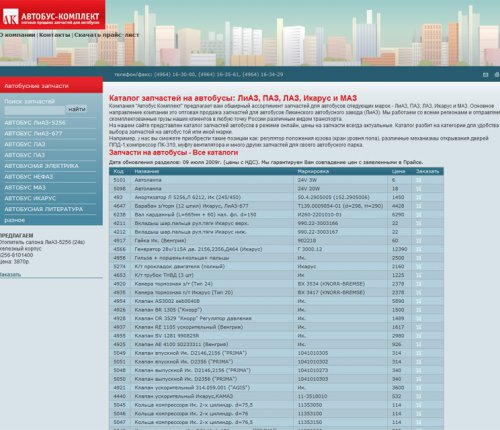
Task: Select the Автобусные запчасти red tab
Action: [x=51, y=86]
